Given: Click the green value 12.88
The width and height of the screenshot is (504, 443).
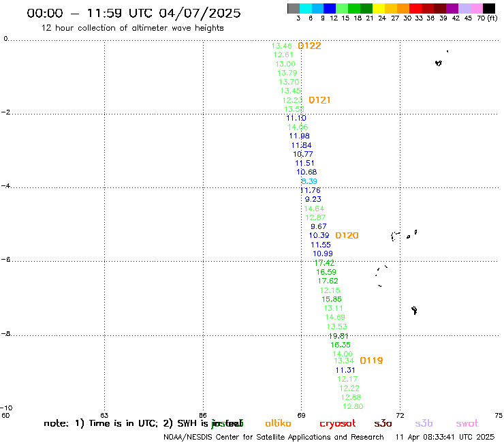Looking at the screenshot, I should coord(351,397).
